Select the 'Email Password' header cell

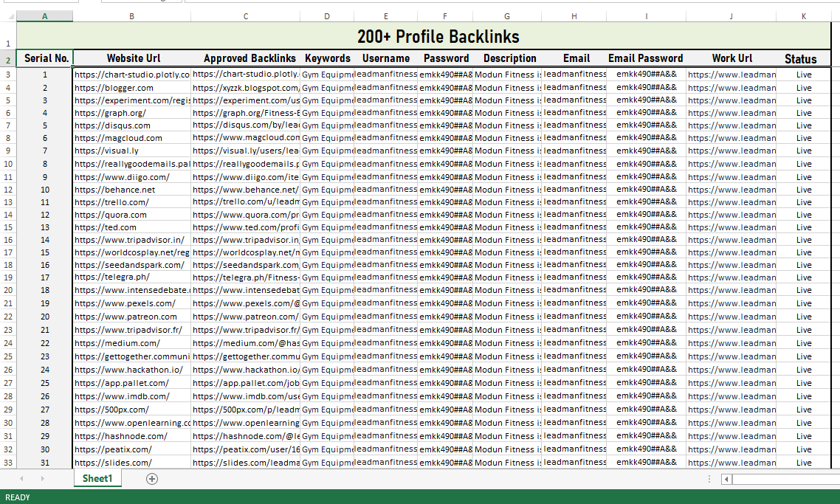645,59
